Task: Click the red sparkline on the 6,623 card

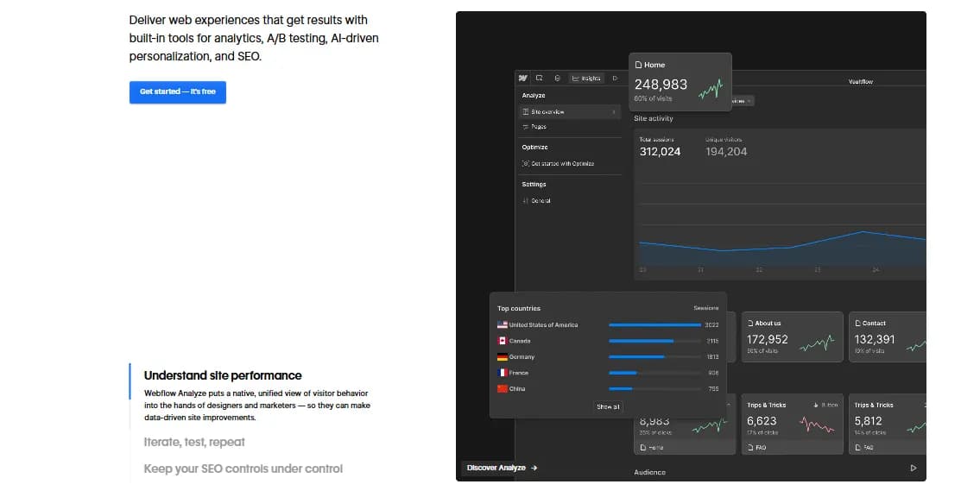Action: [x=817, y=426]
